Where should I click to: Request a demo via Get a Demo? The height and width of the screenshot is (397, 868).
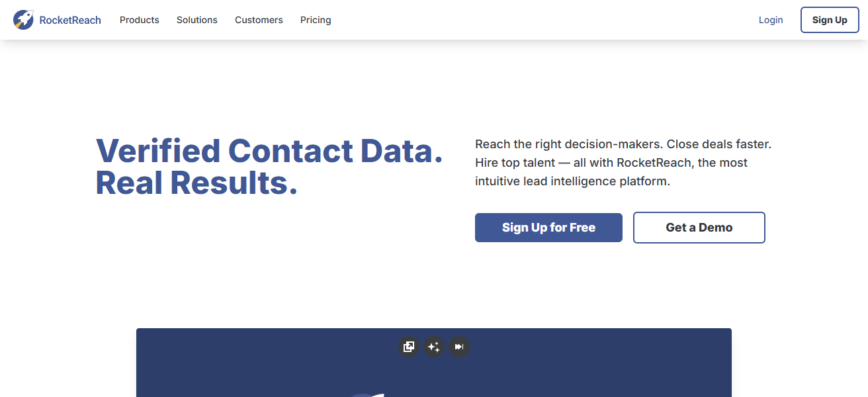(x=699, y=228)
